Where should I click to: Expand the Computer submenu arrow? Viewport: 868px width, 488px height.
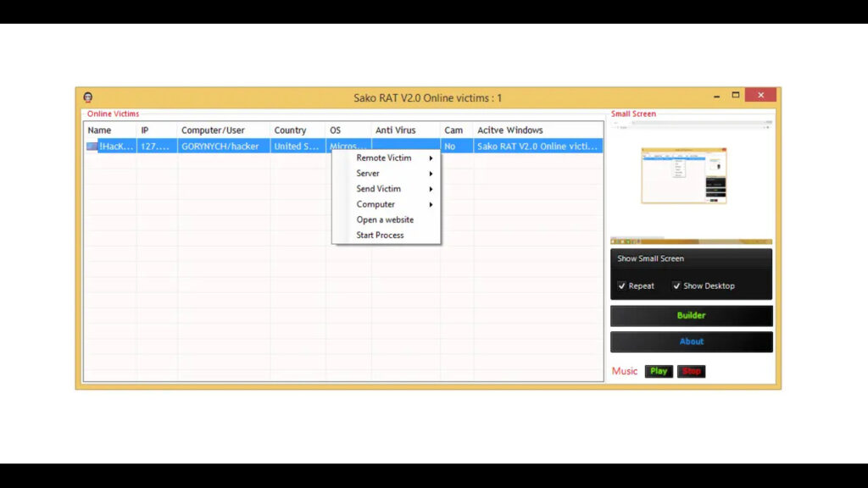pos(431,205)
